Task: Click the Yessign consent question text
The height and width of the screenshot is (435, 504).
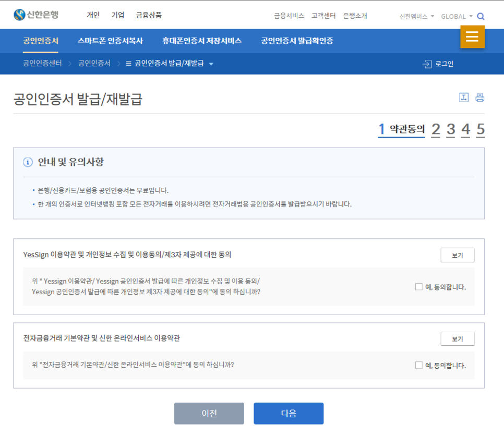Action: coord(146,286)
